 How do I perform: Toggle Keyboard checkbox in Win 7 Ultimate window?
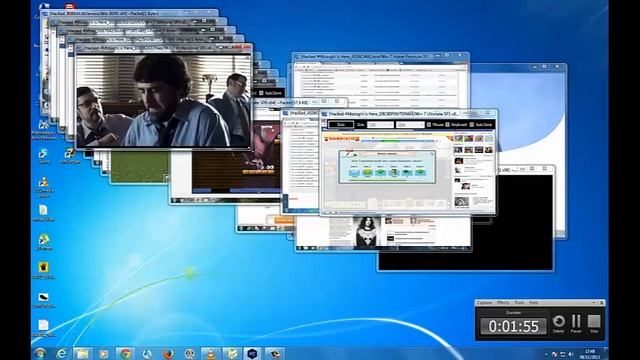pyautogui.click(x=447, y=124)
